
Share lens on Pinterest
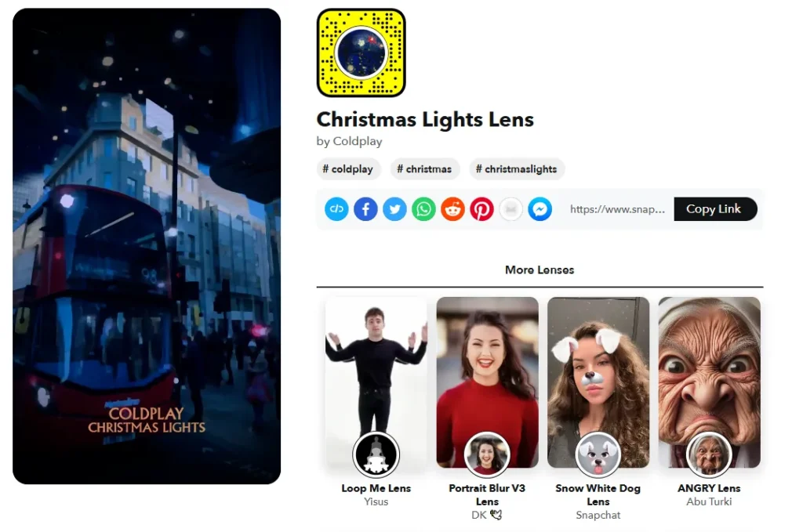coord(482,209)
